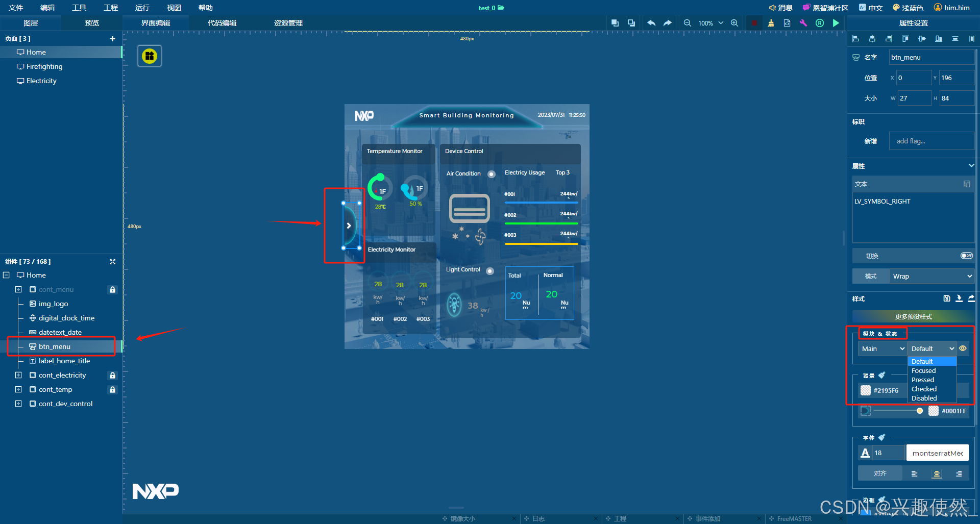Choose Pressed in state list

pyautogui.click(x=932, y=380)
